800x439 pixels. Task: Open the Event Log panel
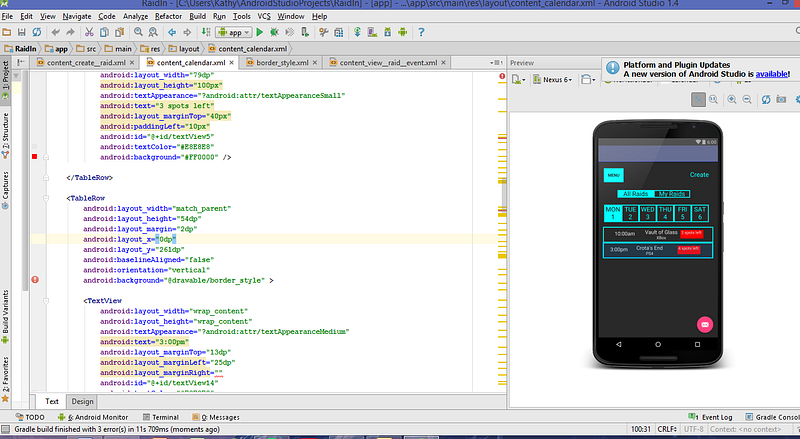click(710, 417)
